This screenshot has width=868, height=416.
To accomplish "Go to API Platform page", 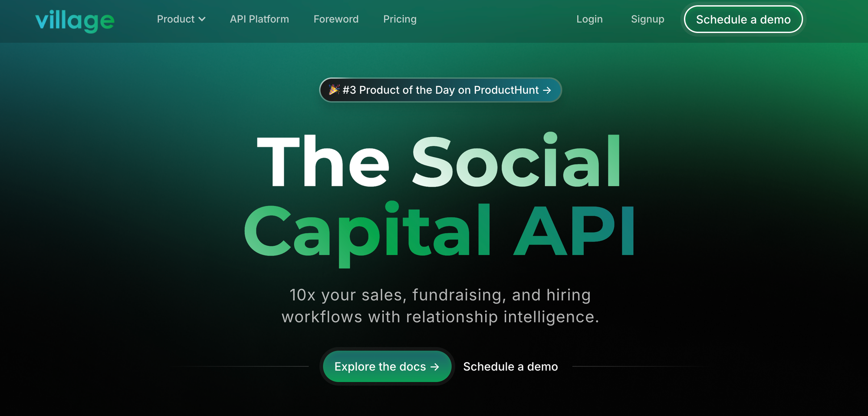I will coord(260,19).
